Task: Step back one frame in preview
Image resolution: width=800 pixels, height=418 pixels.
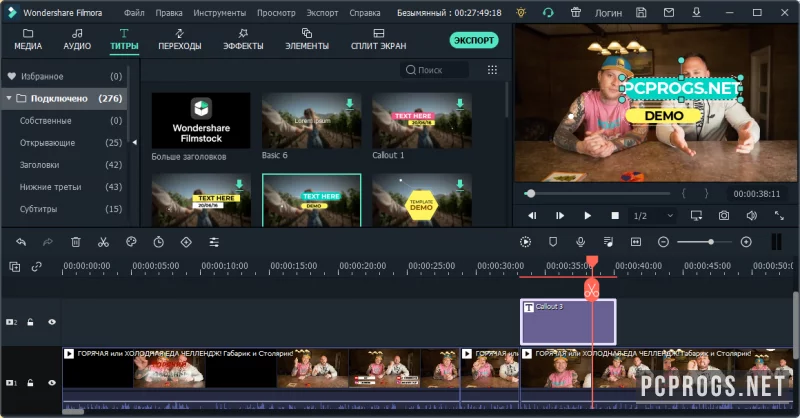Action: [532, 215]
